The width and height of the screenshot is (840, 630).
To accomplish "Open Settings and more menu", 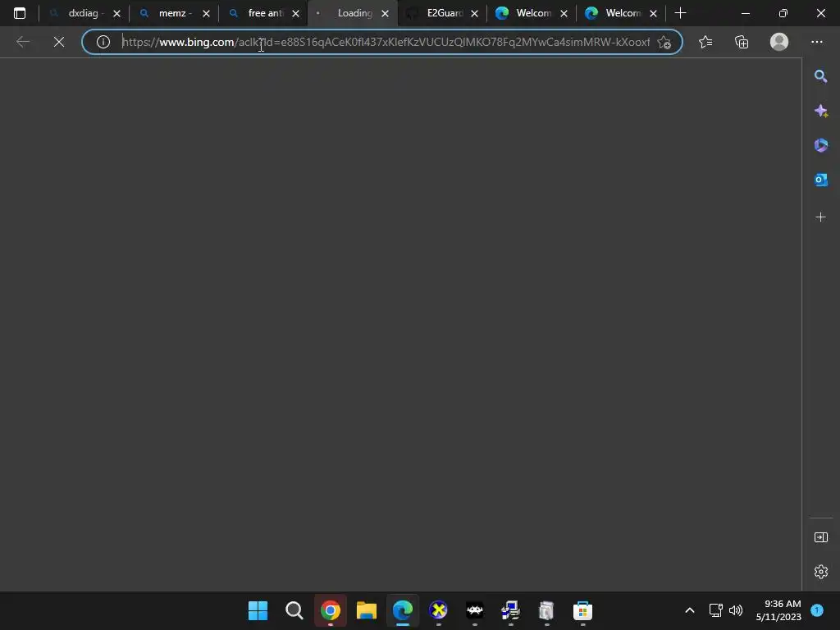I will 817,42.
